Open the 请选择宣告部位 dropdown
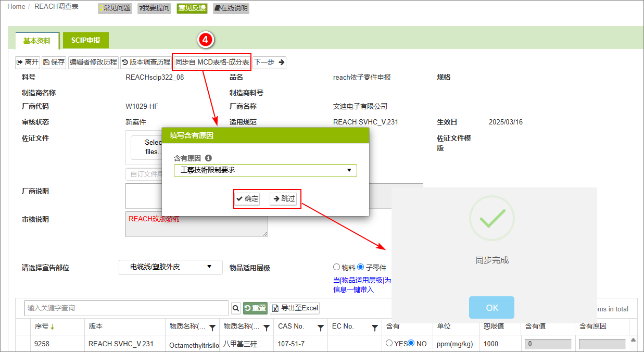Screen dimensions: 644x352 click(171, 267)
